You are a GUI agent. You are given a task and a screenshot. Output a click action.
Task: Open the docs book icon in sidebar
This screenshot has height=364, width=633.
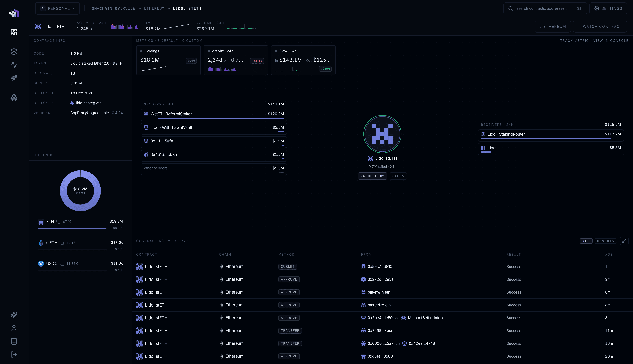(x=14, y=341)
